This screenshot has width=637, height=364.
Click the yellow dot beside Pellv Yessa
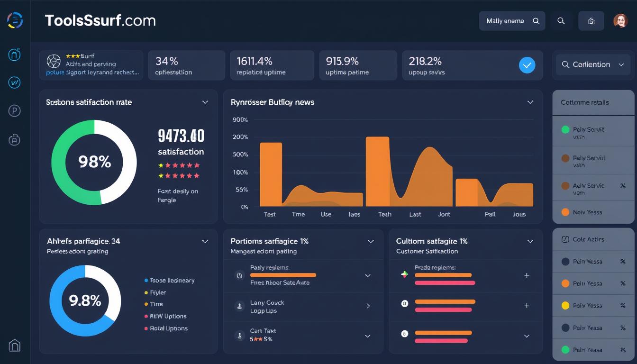click(x=565, y=306)
